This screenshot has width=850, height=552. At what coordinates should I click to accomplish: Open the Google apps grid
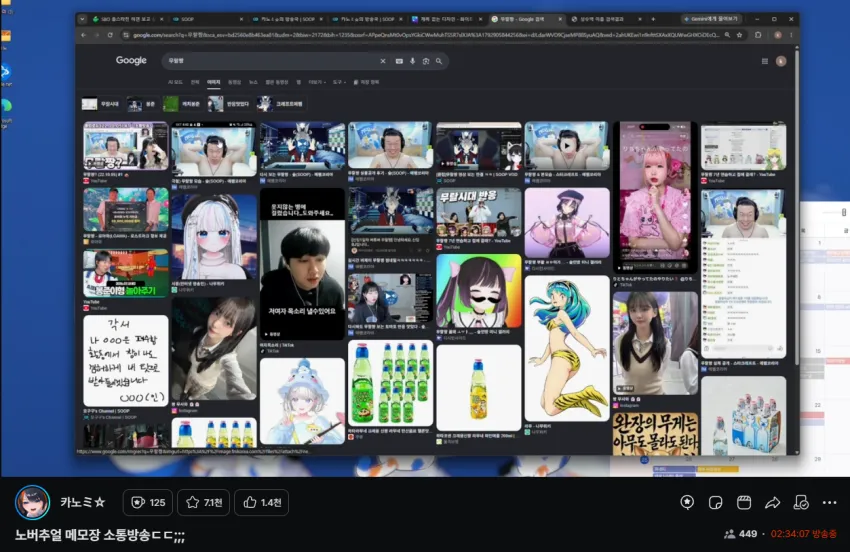pos(765,61)
